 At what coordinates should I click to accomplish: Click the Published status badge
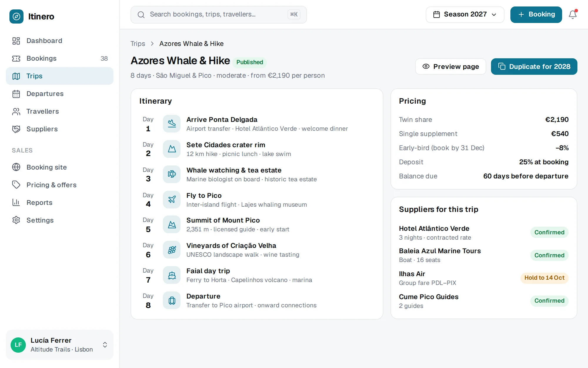click(x=250, y=62)
